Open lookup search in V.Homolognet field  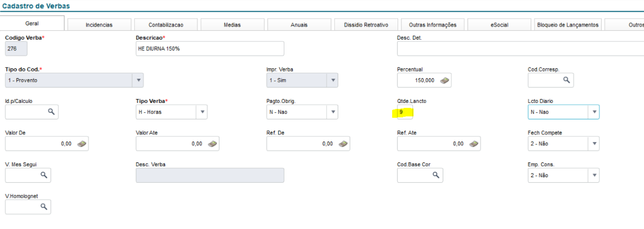43,207
